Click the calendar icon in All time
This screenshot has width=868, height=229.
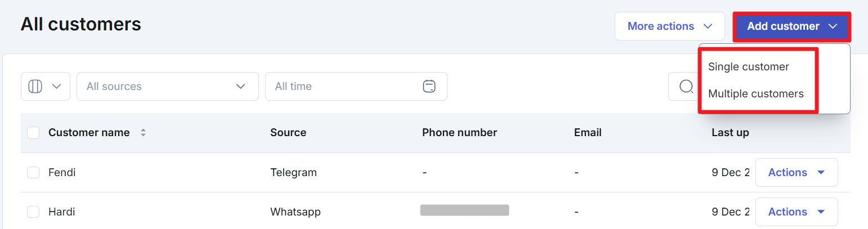pyautogui.click(x=429, y=87)
